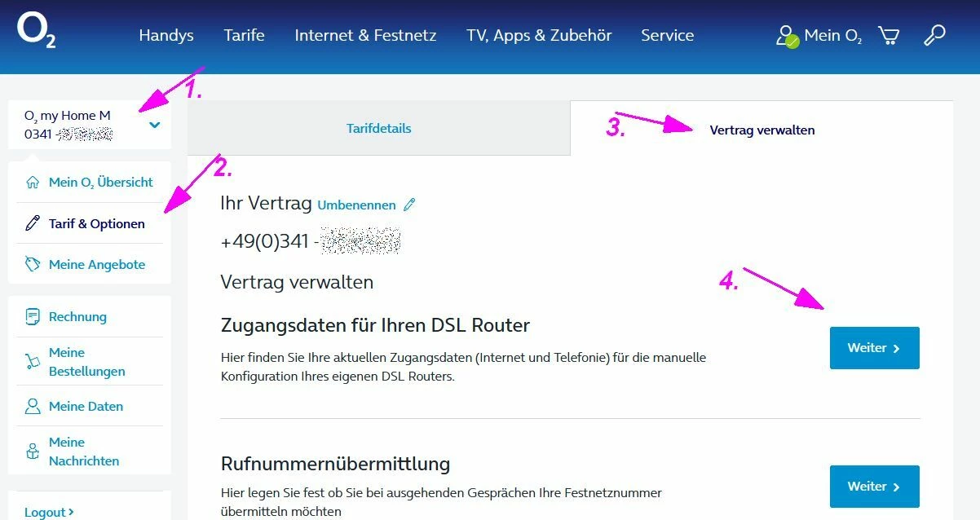The height and width of the screenshot is (520, 980).
Task: Click Weiter for DSL Router Zugangsdaten
Action: [x=875, y=348]
